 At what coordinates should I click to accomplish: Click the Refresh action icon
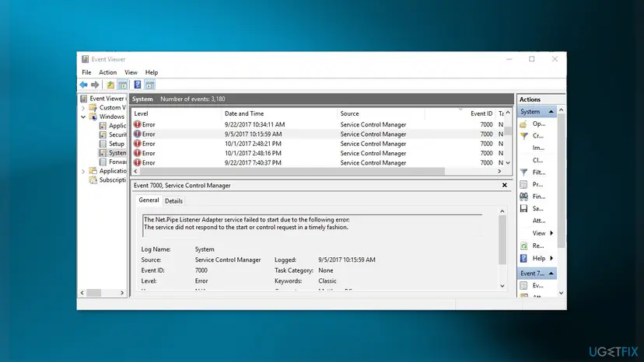point(523,245)
